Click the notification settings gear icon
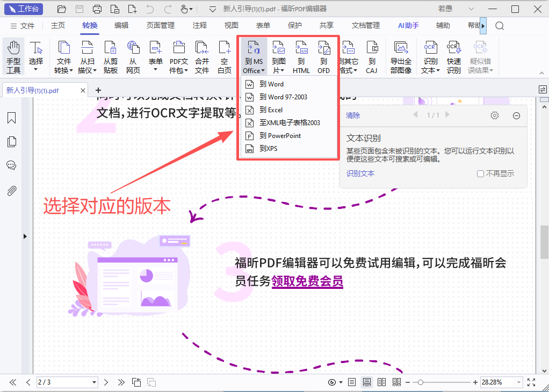The width and height of the screenshot is (549, 392). click(x=494, y=115)
